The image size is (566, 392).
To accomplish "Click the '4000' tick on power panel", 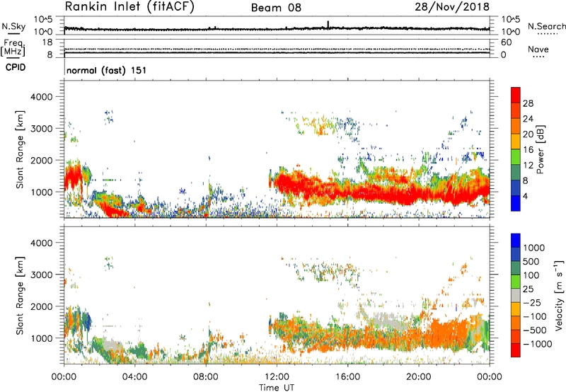I will pos(42,97).
